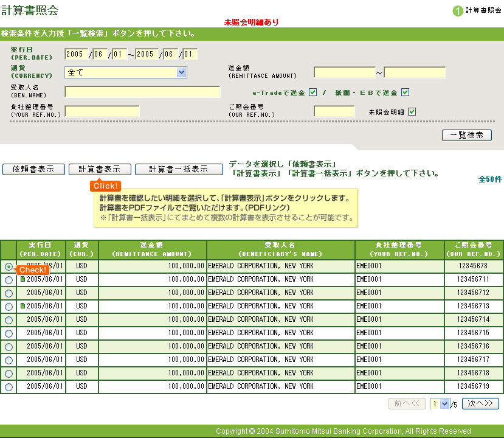This screenshot has width=504, height=438.
Task: Click the 計算書表示 button
Action: [100, 170]
